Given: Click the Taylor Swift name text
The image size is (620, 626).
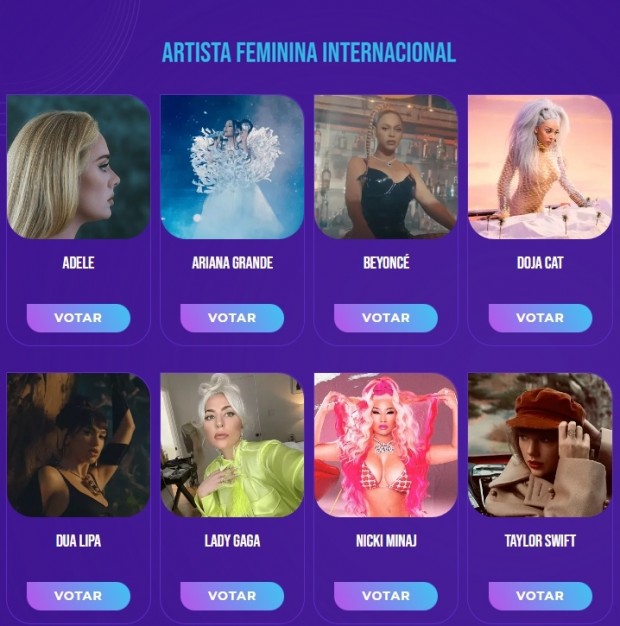Looking at the screenshot, I should click(540, 541).
